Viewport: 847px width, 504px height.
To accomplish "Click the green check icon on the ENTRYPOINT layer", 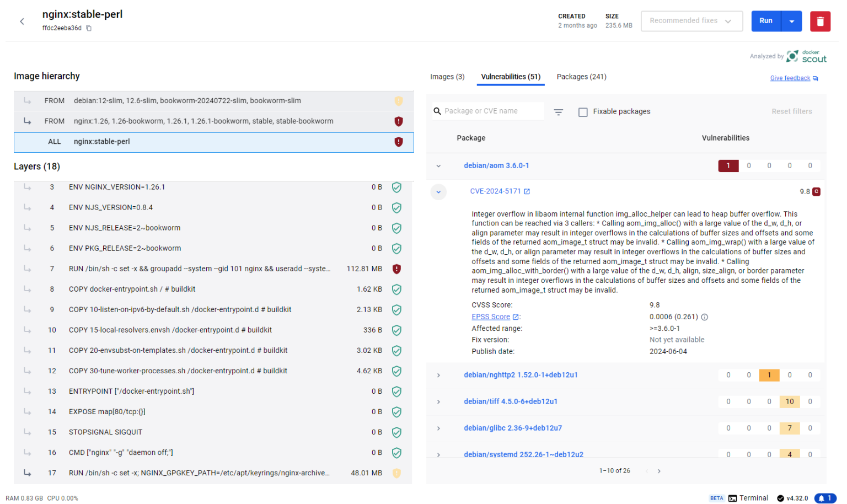I will pos(396,392).
